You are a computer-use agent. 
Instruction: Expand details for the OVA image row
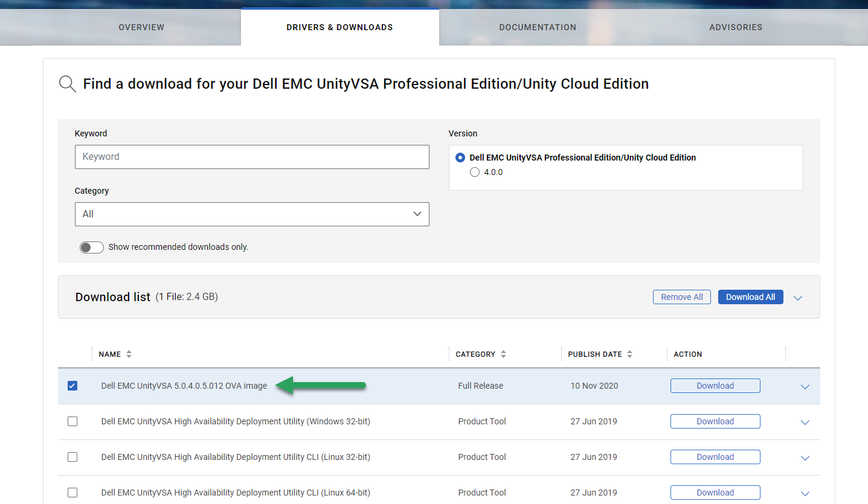pyautogui.click(x=805, y=387)
